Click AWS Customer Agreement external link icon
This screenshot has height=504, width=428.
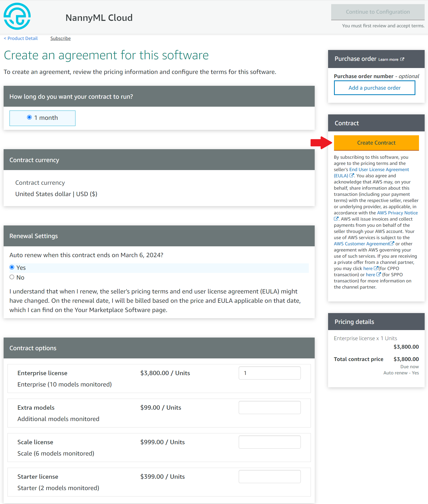click(392, 243)
